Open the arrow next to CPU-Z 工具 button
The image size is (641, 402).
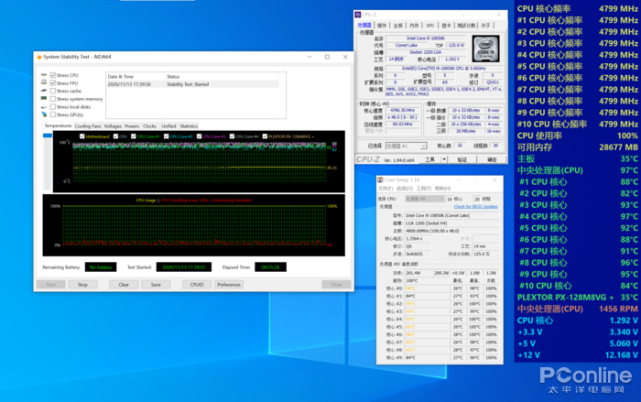[x=444, y=159]
